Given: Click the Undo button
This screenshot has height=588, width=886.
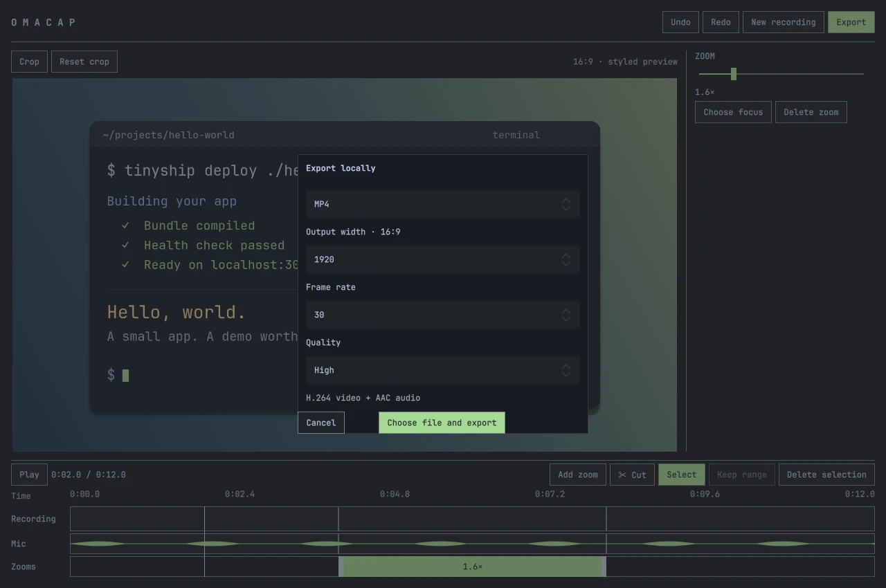Looking at the screenshot, I should point(680,22).
